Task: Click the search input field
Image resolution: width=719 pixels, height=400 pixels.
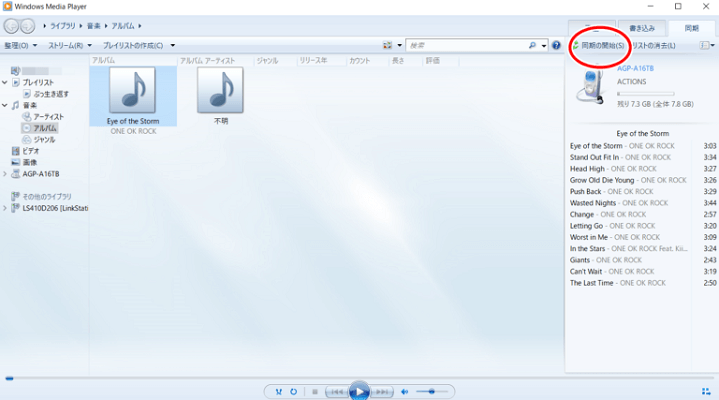Action: point(467,45)
